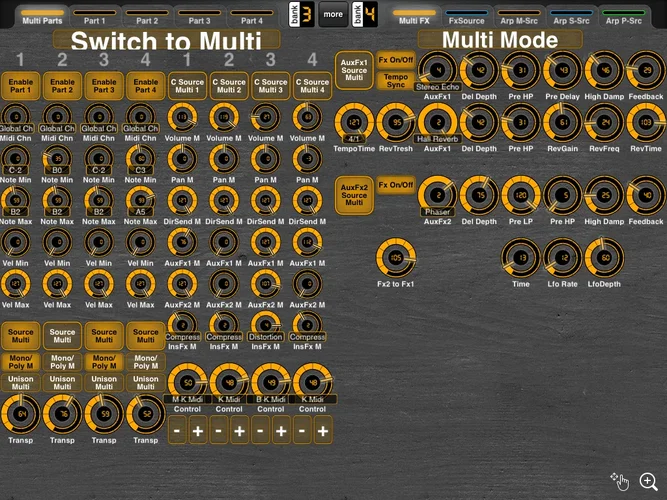
Task: Toggle C Source Multi 2
Action: point(229,86)
